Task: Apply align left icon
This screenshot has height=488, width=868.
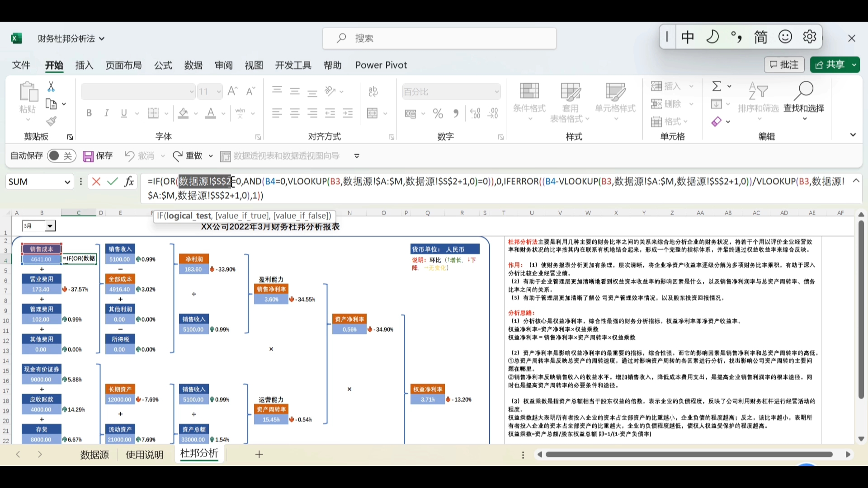Action: pos(277,113)
